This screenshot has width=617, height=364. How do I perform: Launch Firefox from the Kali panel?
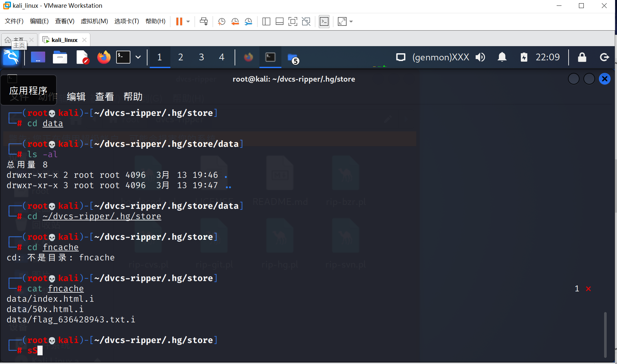tap(104, 57)
